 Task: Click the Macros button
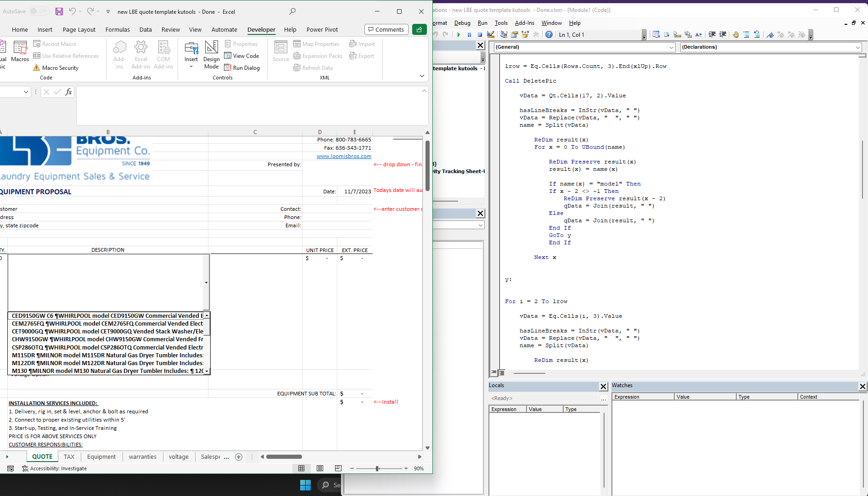20,51
